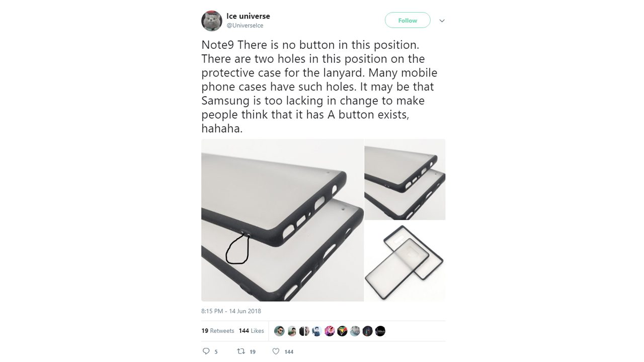Click first liker avatar in row
The image size is (644, 362).
coord(279,331)
